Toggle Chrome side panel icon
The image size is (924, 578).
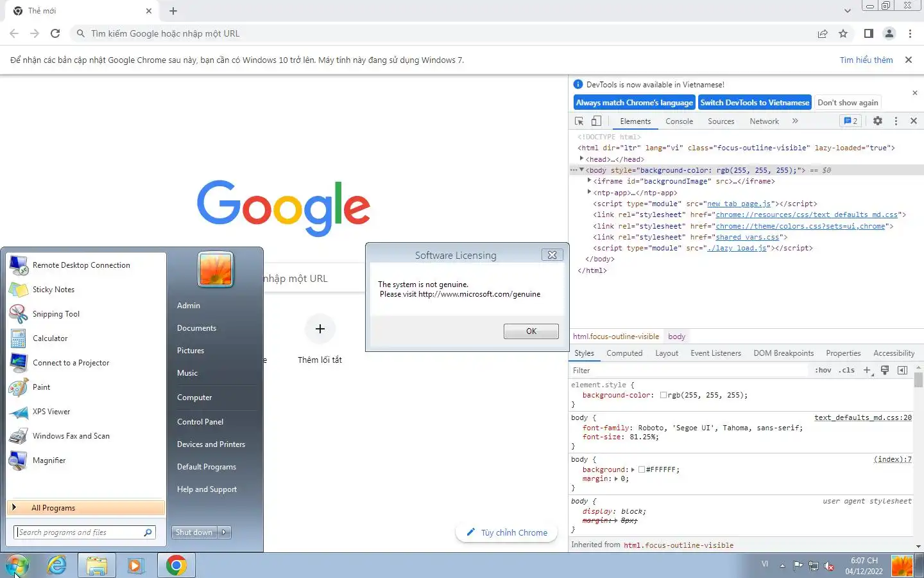pyautogui.click(x=868, y=33)
